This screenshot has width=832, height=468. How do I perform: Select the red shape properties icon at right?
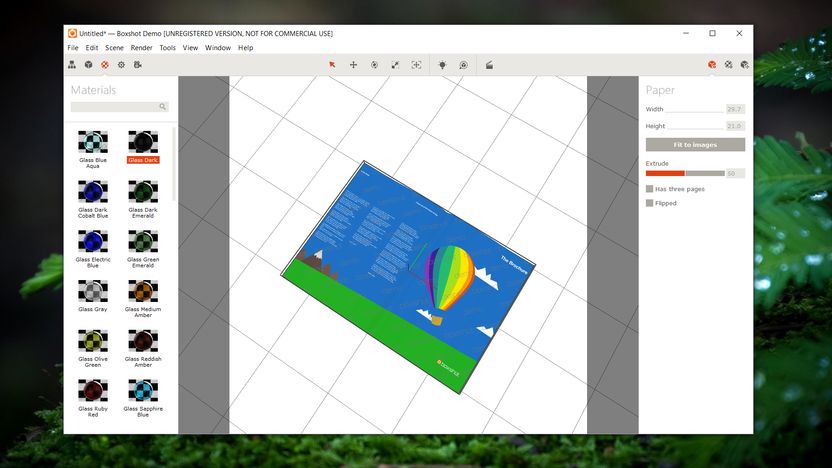point(712,65)
